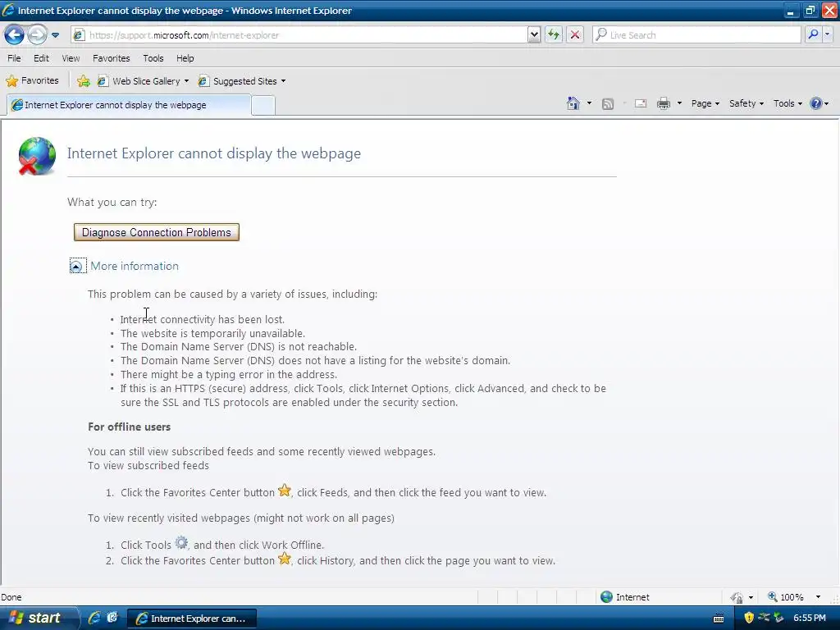Open Web Slice Gallery link
Screen dimensions: 840x630
139,81
